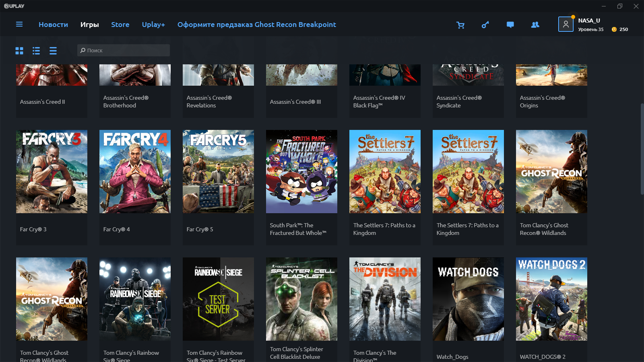Click the Поиск search field
The height and width of the screenshot is (362, 644).
tap(124, 50)
